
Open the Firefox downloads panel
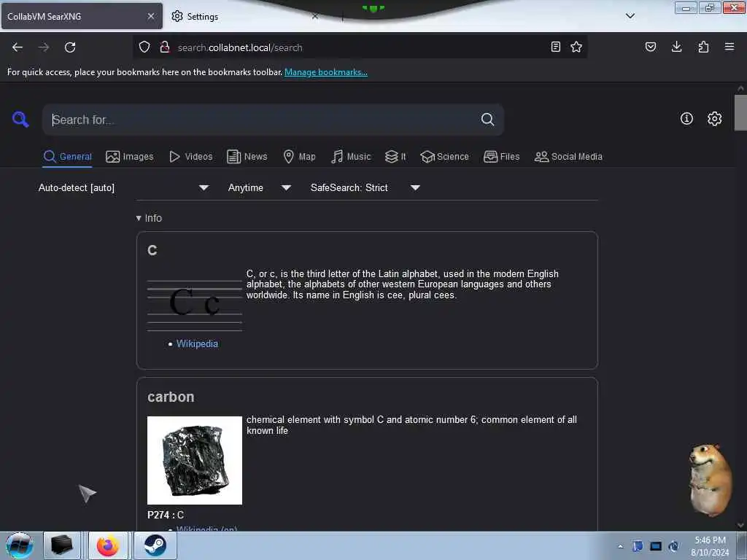[676, 47]
